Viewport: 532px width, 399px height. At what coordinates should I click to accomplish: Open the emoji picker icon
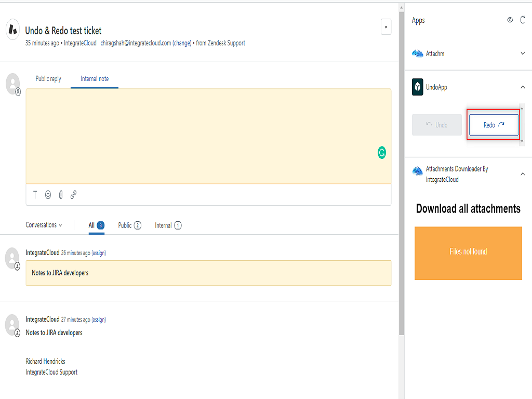48,195
